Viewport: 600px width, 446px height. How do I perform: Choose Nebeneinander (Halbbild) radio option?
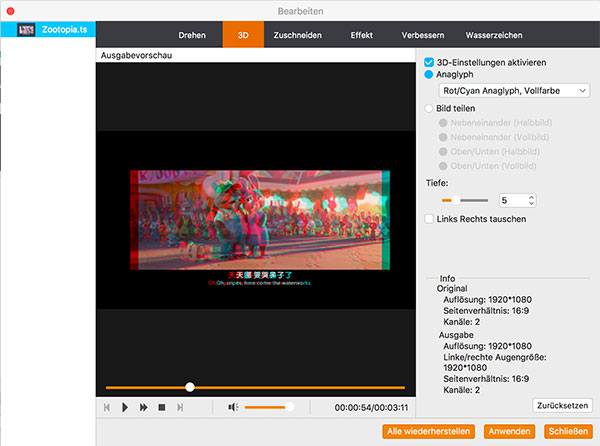coord(443,123)
